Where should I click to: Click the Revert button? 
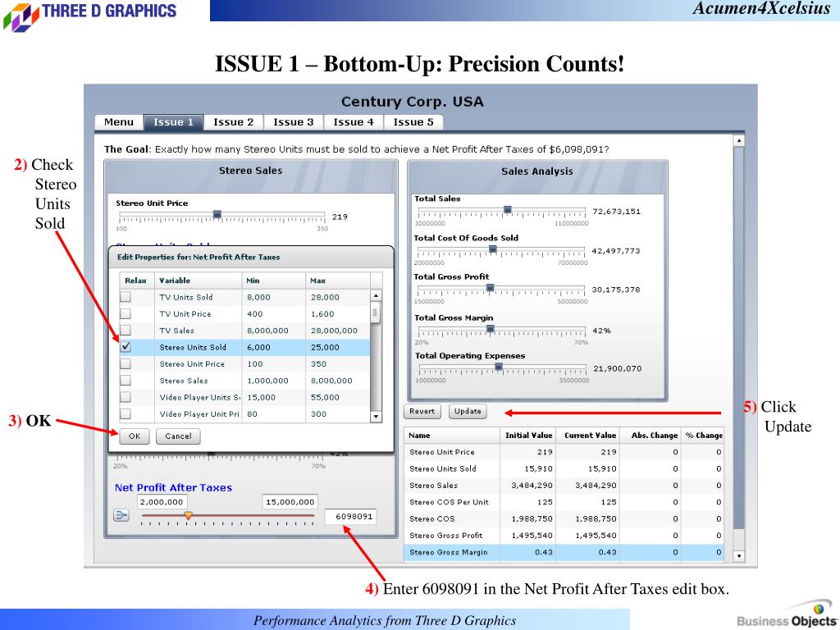(x=422, y=412)
